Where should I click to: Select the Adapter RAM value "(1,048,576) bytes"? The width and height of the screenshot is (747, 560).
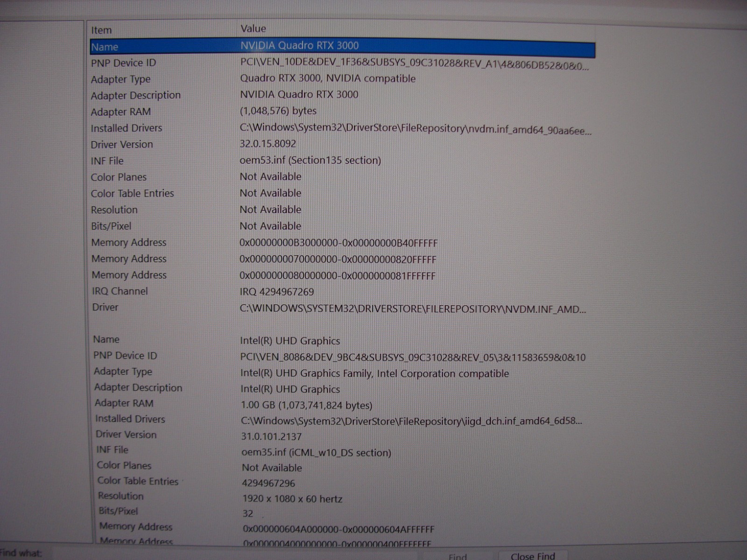(278, 111)
